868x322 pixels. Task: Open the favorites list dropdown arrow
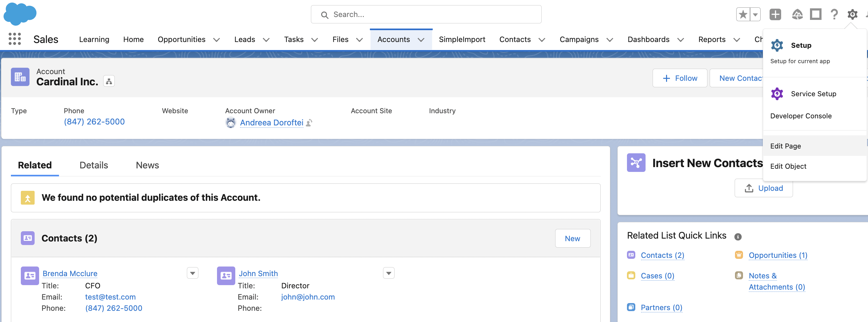point(755,14)
